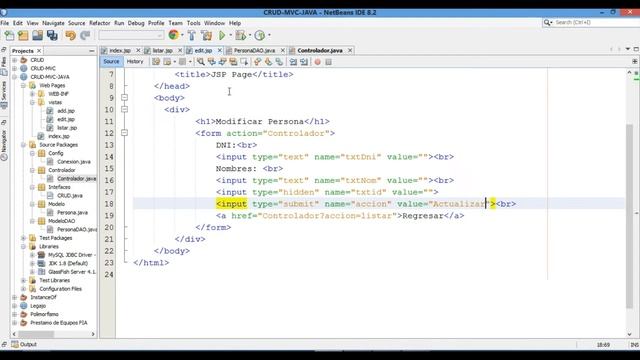Collapse the Web Pages folder
Image resolution: width=640 pixels, height=360 pixels.
tap(24, 85)
